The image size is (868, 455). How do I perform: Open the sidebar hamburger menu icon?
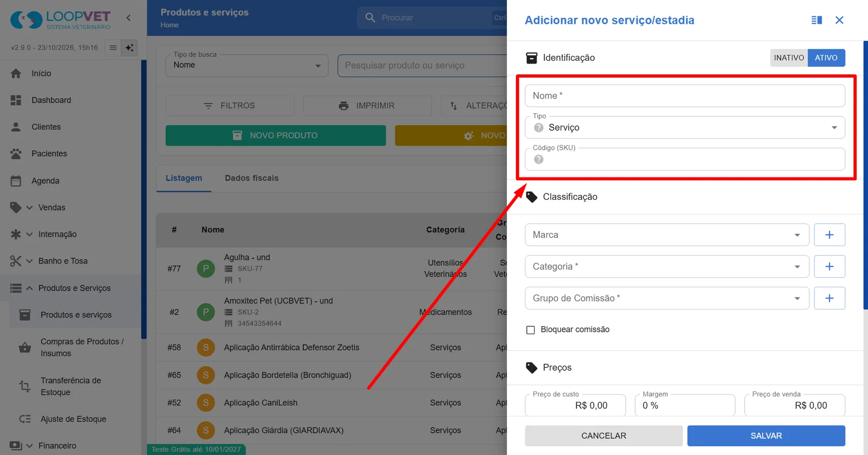pyautogui.click(x=113, y=48)
